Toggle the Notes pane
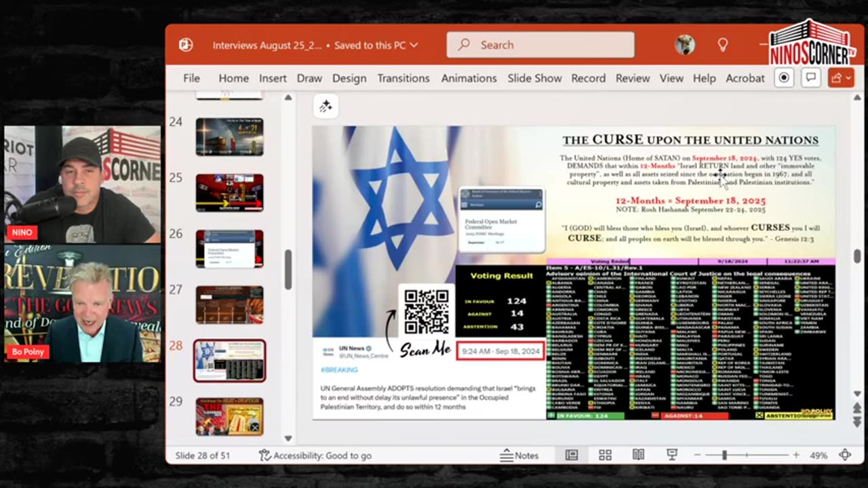Screen dimensions: 868x488 coord(519,455)
